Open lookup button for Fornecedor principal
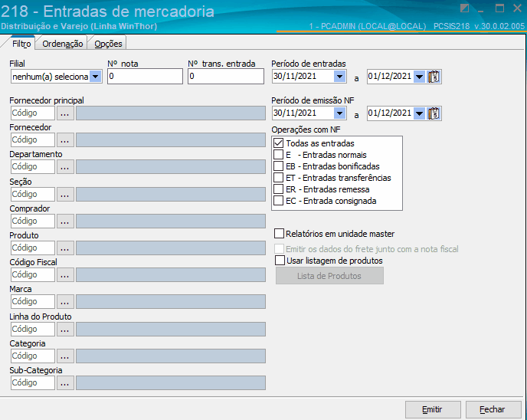 [x=65, y=113]
